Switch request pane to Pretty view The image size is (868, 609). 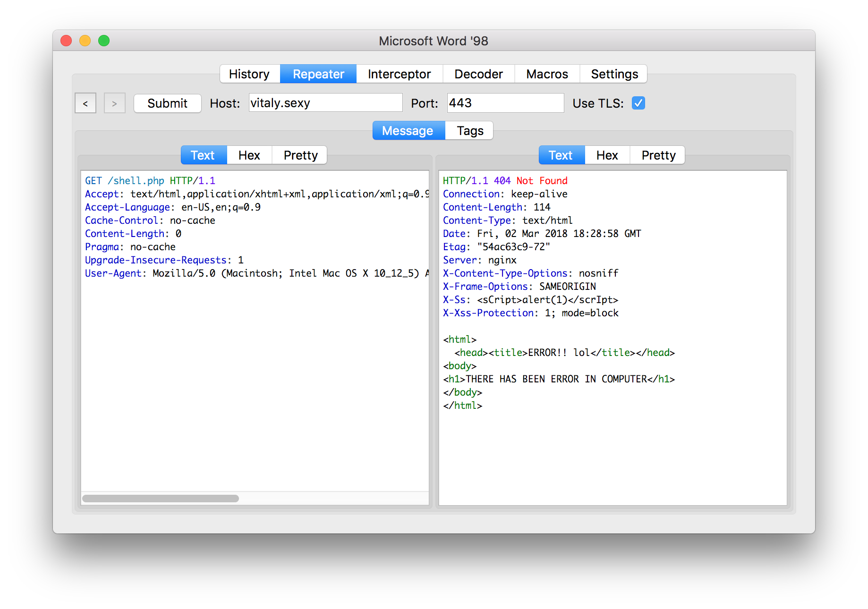300,155
